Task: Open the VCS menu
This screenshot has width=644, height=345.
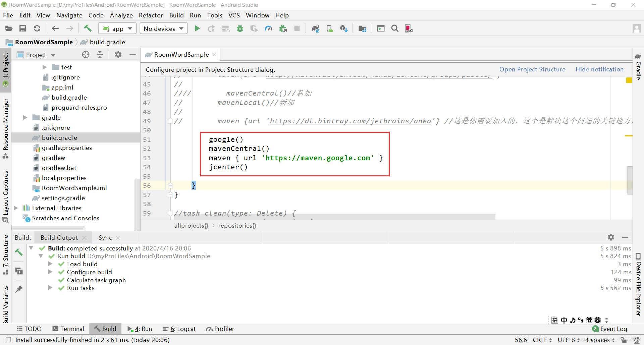Action: point(234,15)
